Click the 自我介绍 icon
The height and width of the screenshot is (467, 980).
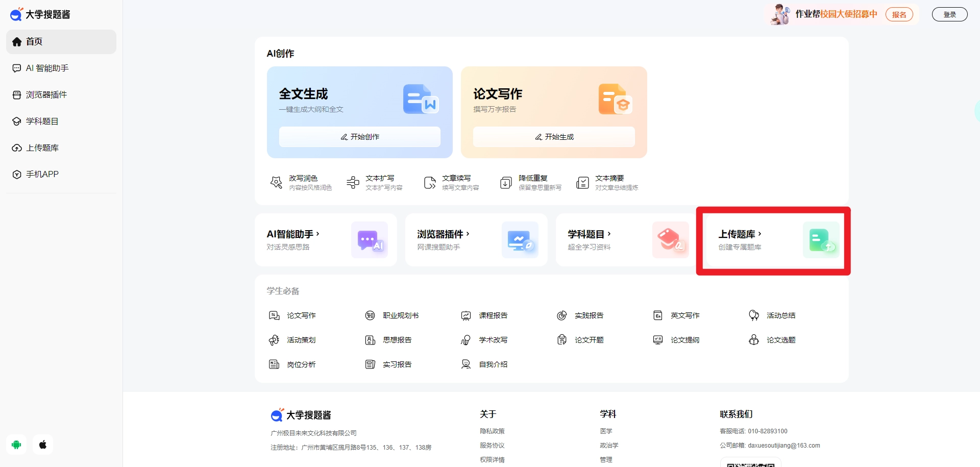(465, 364)
